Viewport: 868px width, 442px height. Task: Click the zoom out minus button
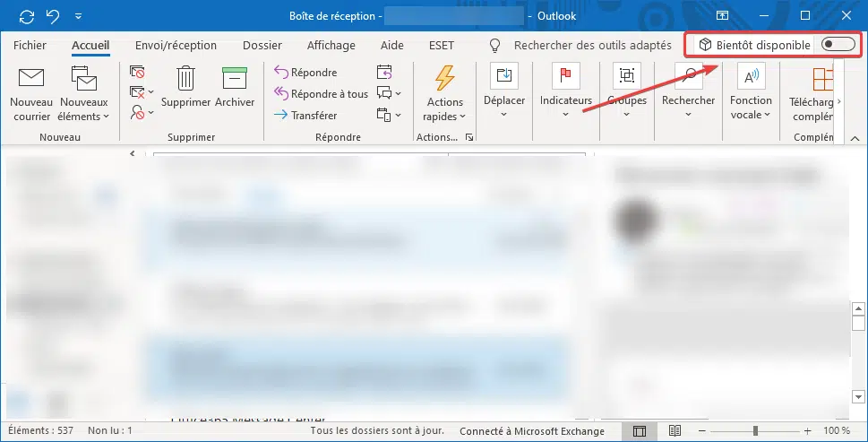point(702,431)
